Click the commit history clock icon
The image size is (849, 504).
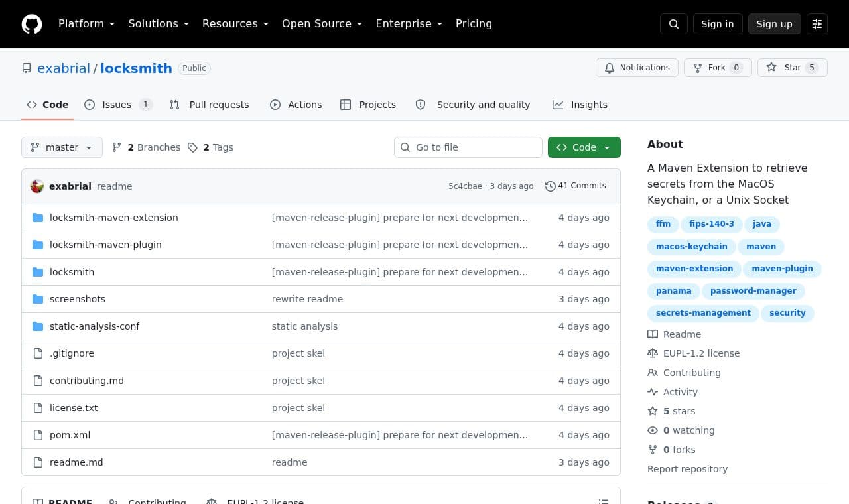coord(550,186)
